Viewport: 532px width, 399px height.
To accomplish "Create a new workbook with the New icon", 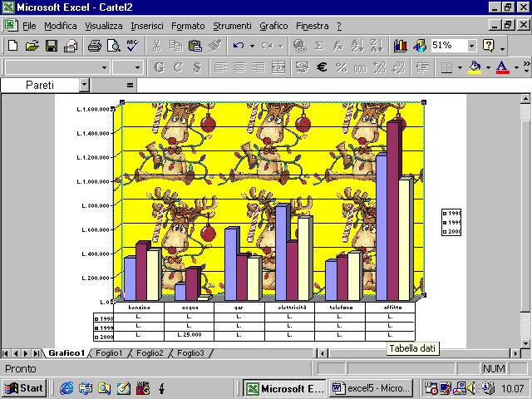I will (x=13, y=46).
